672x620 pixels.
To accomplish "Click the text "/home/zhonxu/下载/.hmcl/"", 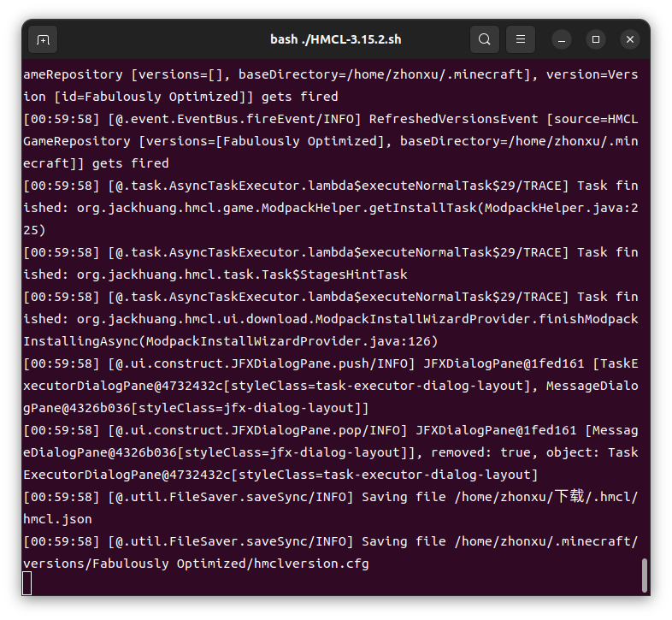I will 546,497.
